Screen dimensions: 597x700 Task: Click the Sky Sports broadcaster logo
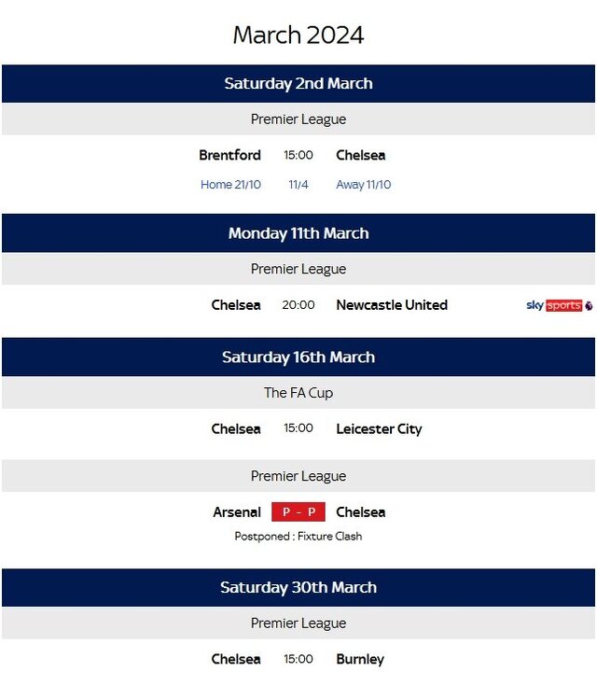click(x=554, y=305)
